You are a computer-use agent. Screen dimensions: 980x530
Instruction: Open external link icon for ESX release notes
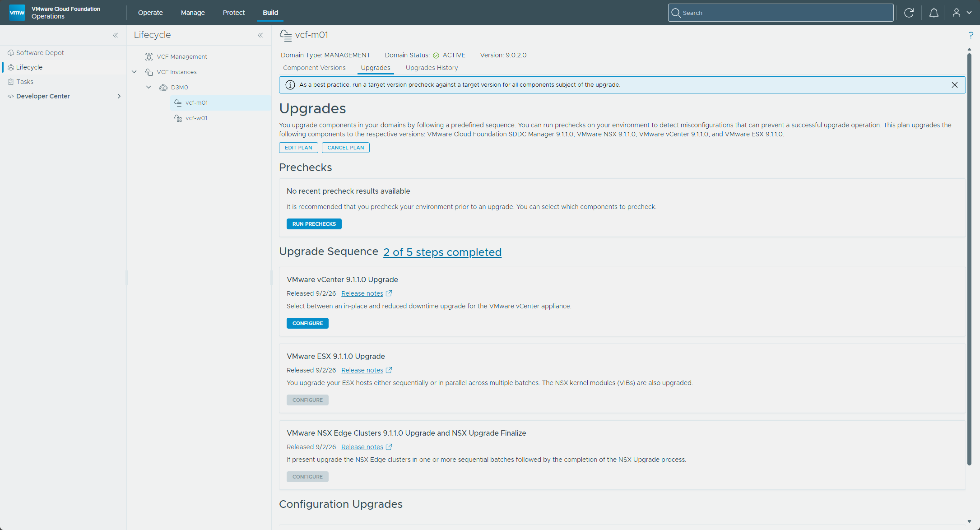389,370
